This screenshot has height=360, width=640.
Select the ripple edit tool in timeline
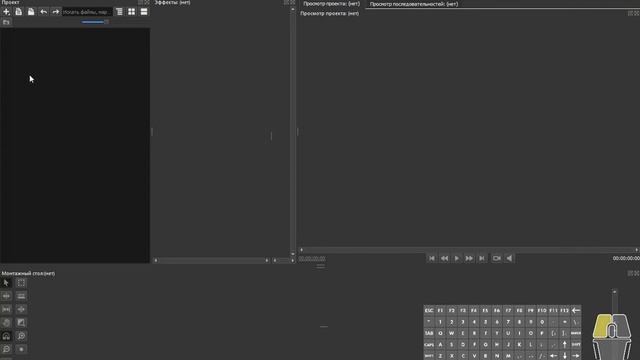pyautogui.click(x=6, y=296)
